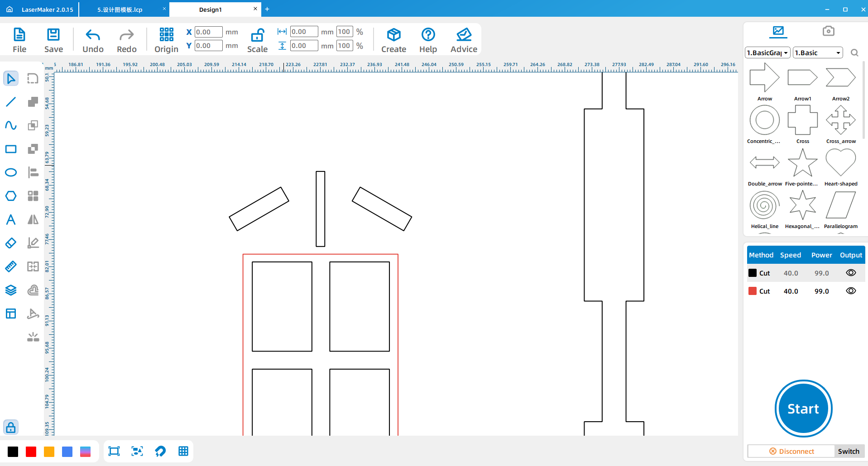Go to LaserMaker home
The height and width of the screenshot is (466, 868).
[10, 9]
